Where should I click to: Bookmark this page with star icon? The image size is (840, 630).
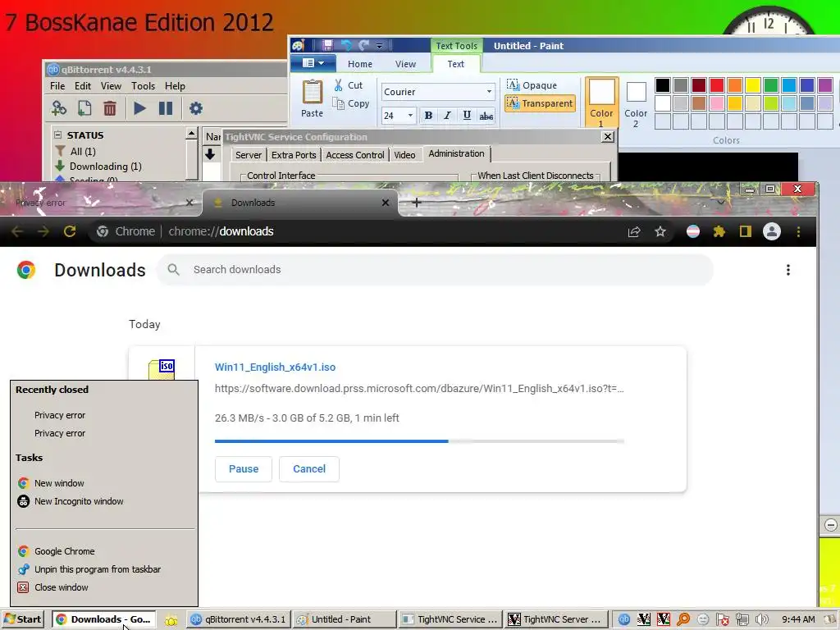point(660,231)
